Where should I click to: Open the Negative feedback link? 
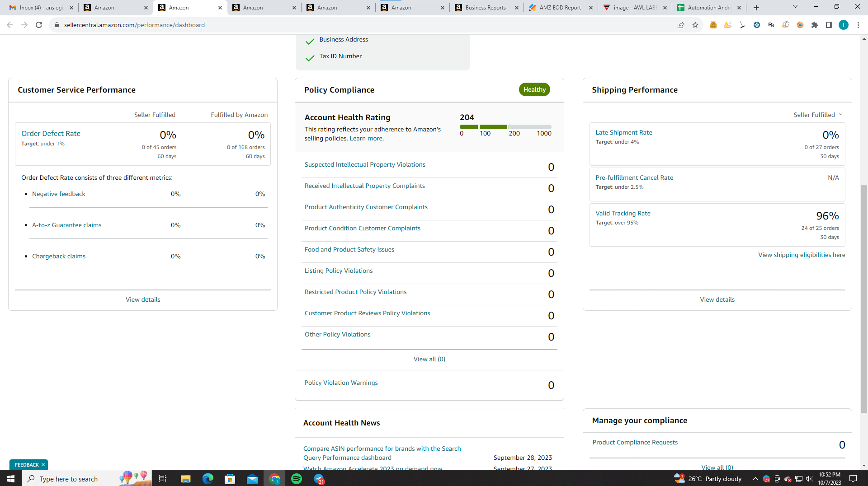pyautogui.click(x=58, y=194)
